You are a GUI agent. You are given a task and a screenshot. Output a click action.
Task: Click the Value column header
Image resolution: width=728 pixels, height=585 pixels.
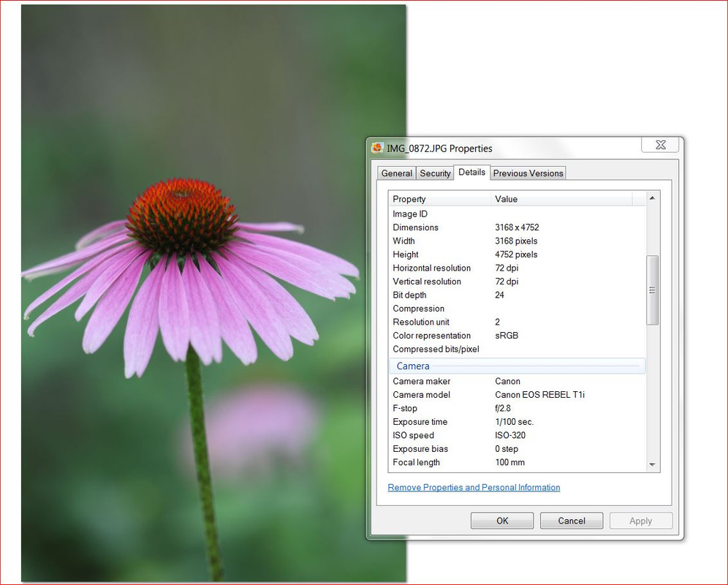pos(561,199)
